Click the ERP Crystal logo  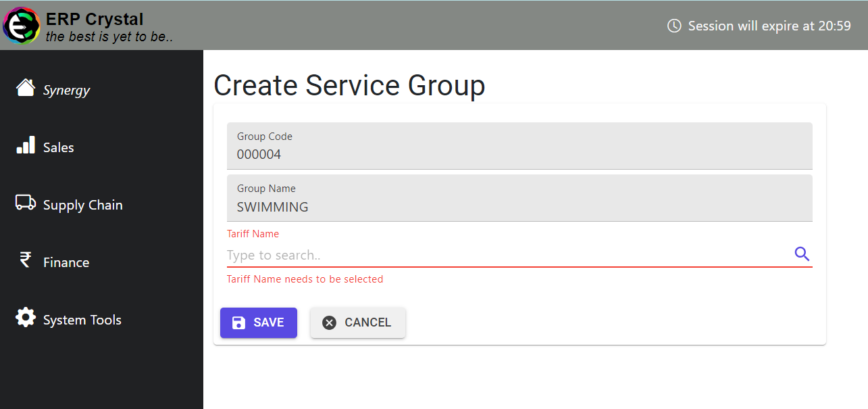21,25
